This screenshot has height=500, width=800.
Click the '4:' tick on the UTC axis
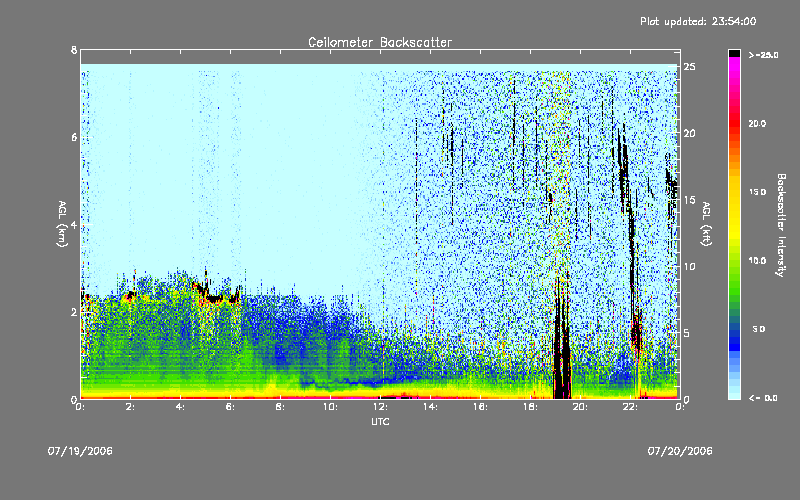[180, 407]
